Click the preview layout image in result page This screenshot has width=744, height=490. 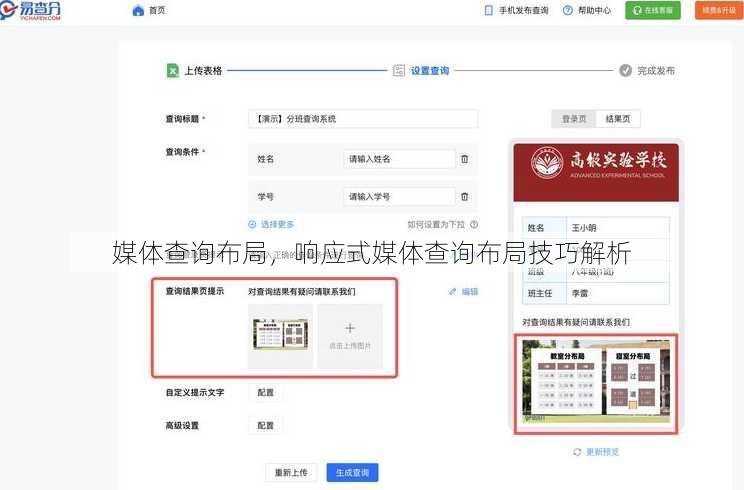(x=596, y=381)
